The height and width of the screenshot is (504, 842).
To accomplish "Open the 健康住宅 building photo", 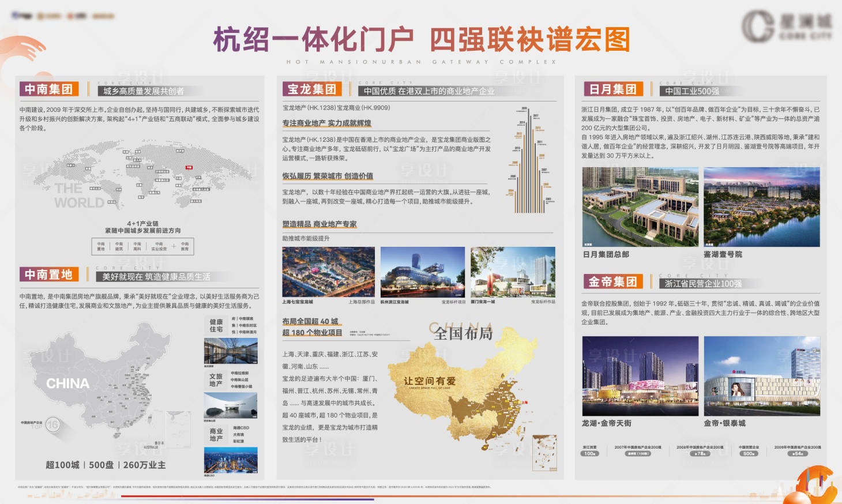I will [x=231, y=351].
